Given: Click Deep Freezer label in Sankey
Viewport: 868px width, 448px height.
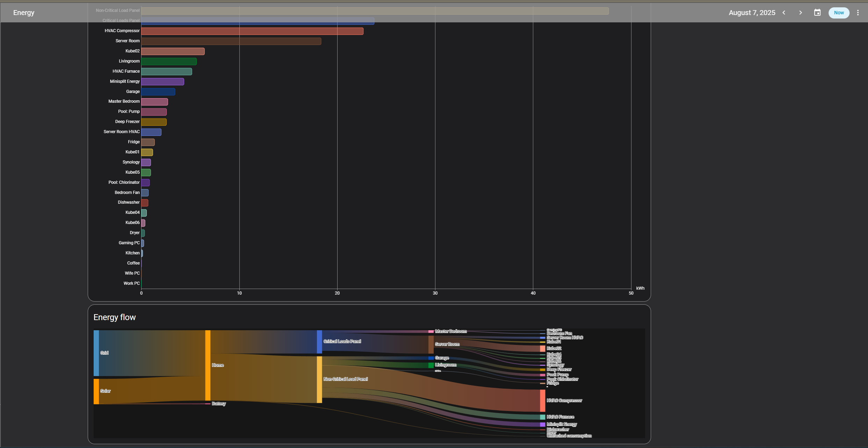Looking at the screenshot, I should click(x=559, y=369).
